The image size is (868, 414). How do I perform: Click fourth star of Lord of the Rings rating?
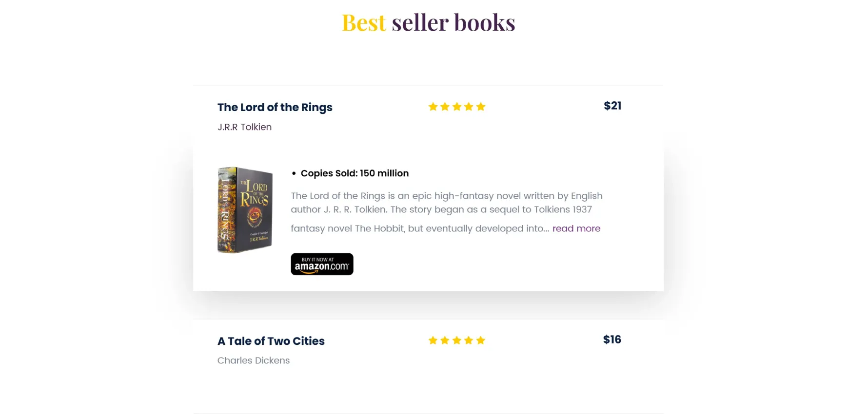click(x=469, y=107)
